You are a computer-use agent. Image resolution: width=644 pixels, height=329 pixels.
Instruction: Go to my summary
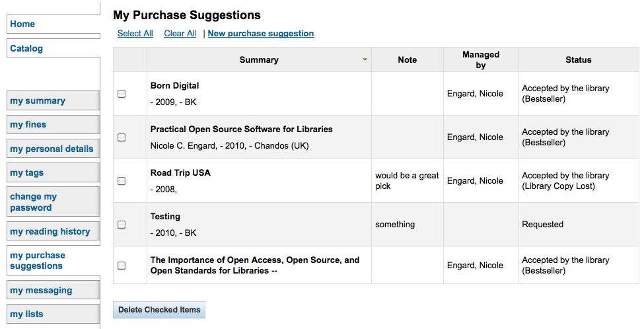pyautogui.click(x=54, y=100)
